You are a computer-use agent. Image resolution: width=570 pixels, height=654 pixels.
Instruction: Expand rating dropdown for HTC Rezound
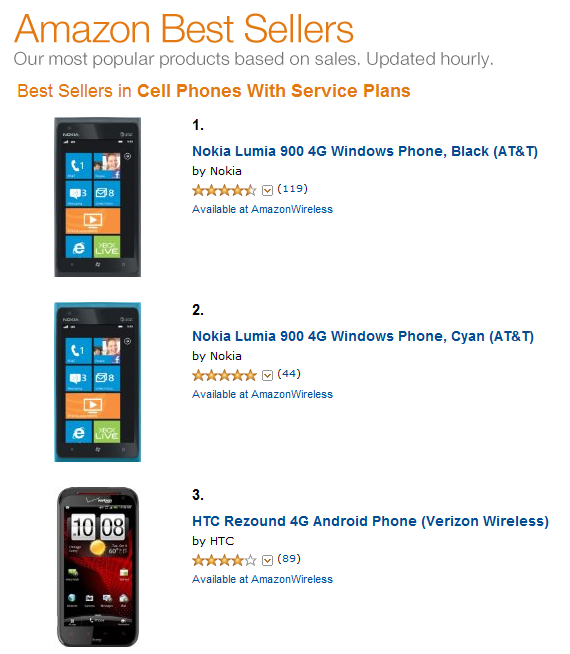pyautogui.click(x=267, y=560)
